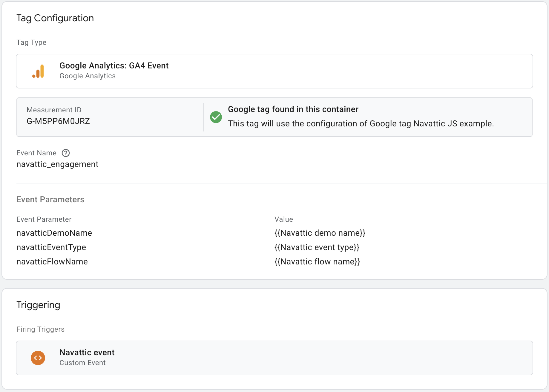Click the Firing Triggers label
The width and height of the screenshot is (549, 392).
[x=40, y=329]
